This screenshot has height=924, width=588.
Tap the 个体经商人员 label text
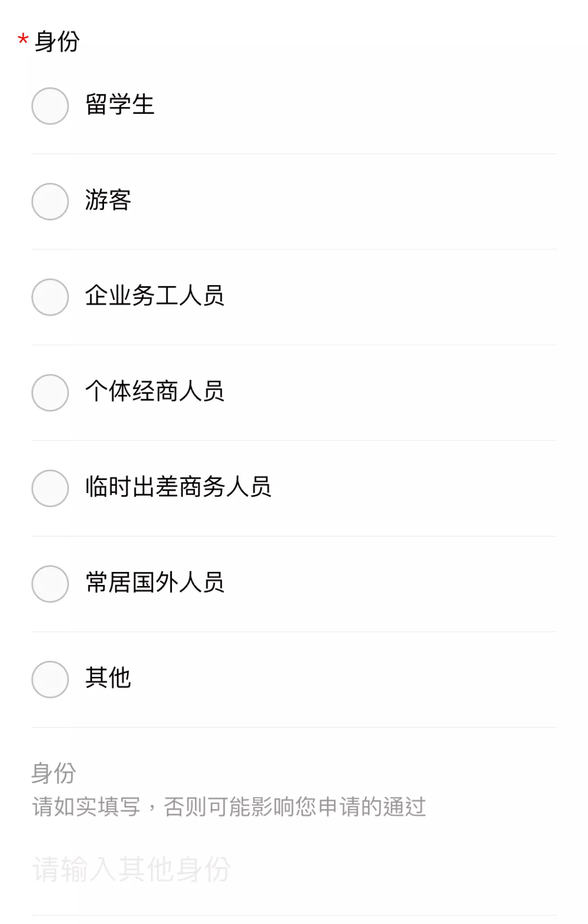pos(155,391)
